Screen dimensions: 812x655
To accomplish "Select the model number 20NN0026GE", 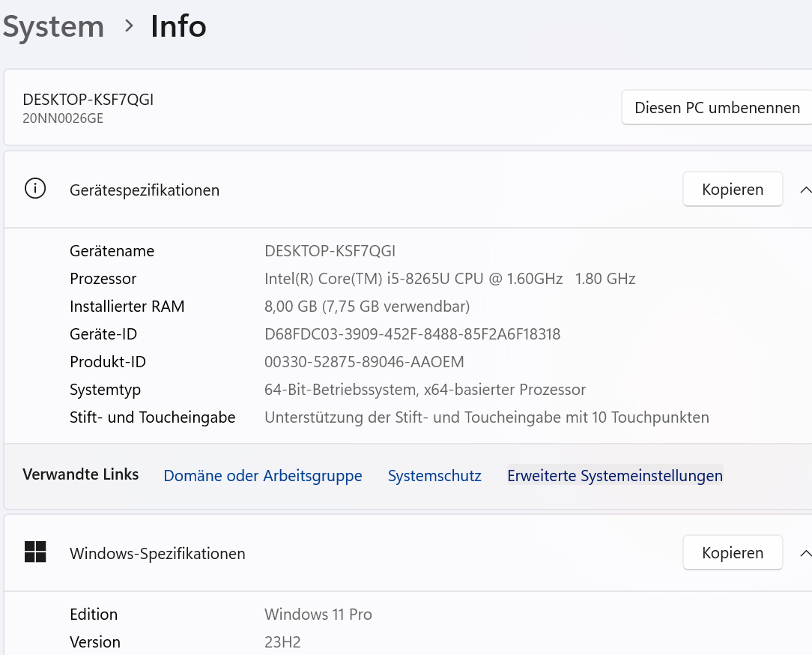I will coord(63,118).
